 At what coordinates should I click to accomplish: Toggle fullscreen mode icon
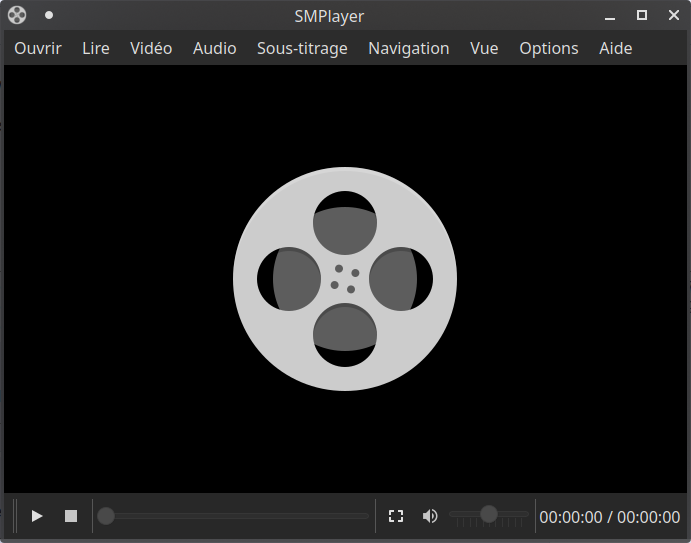(396, 516)
